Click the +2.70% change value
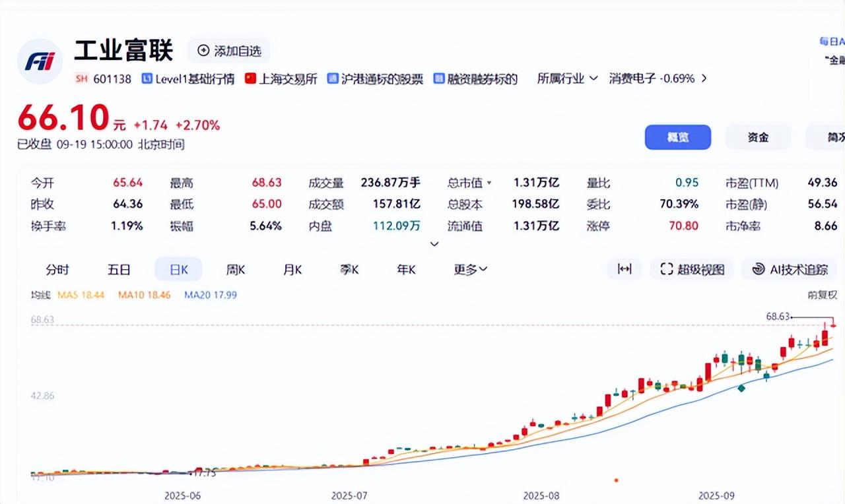Screen dimensions: 845x504 pyautogui.click(x=197, y=125)
